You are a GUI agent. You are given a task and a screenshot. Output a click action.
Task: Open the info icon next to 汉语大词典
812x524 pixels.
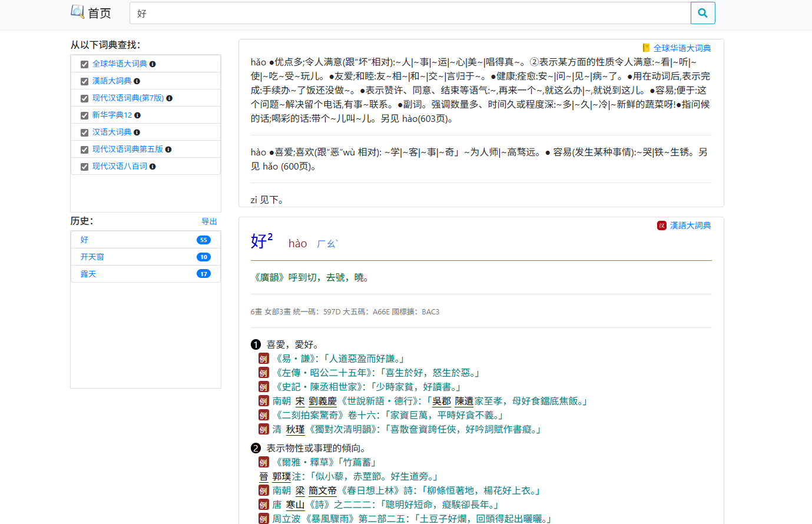coord(137,132)
